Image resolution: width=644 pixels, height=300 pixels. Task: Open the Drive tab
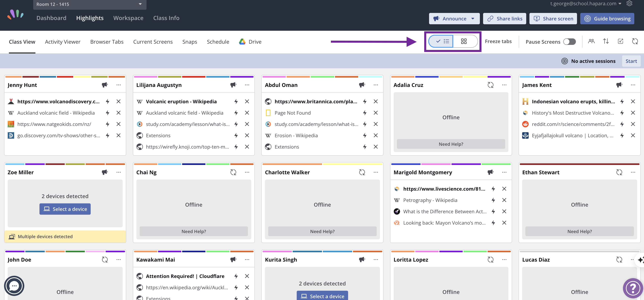[x=250, y=42]
